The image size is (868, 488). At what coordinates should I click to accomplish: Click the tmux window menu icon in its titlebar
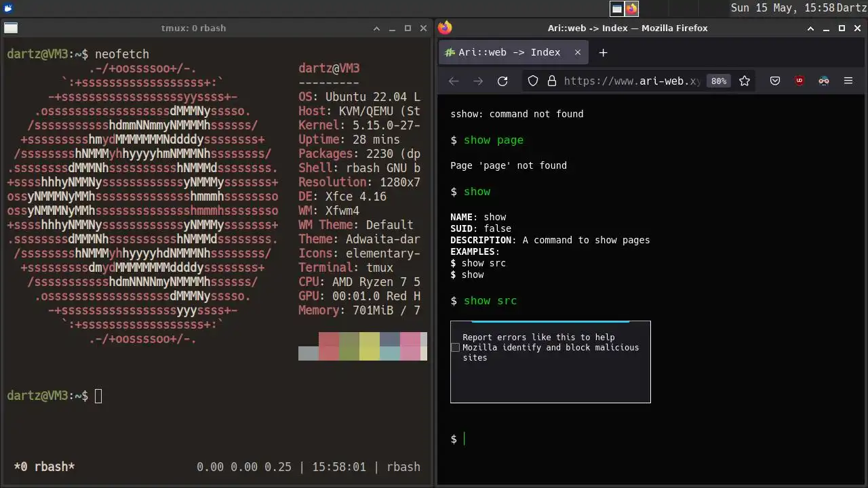(10, 28)
